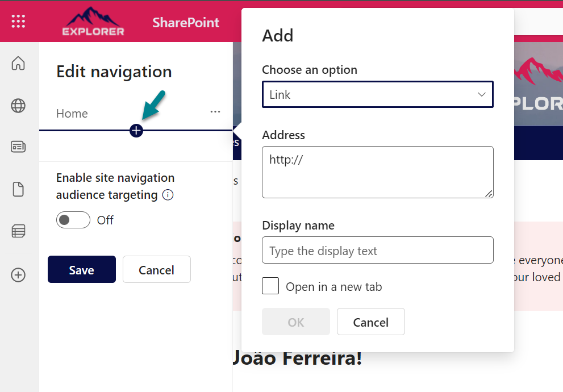563x392 pixels.
Task: Click the create plus icon in the sidebar
Action: coord(18,274)
